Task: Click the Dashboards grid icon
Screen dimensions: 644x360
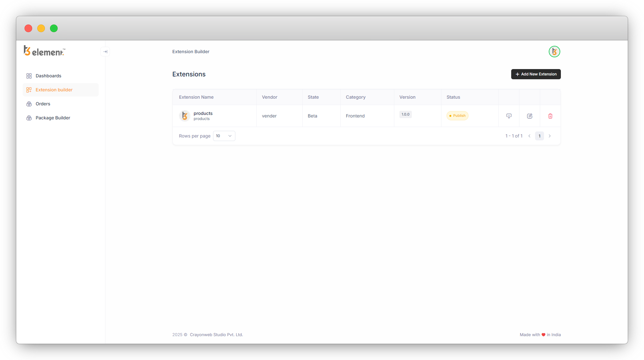Action: tap(29, 76)
